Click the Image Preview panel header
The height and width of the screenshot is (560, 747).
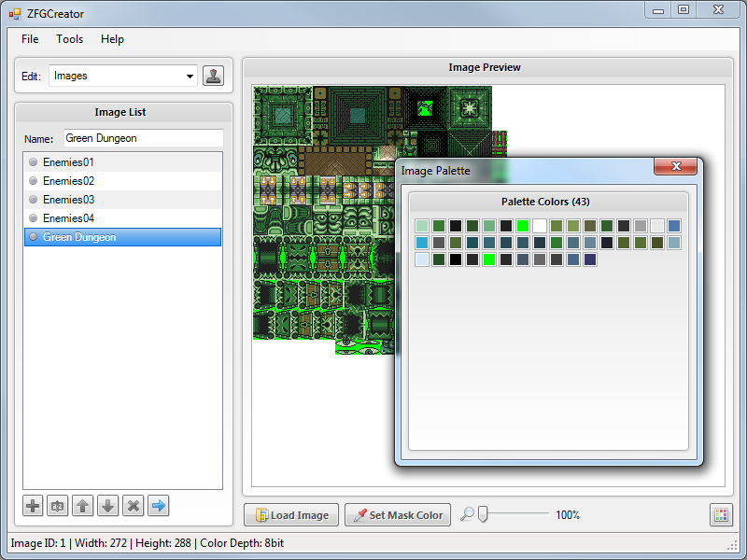click(x=485, y=67)
